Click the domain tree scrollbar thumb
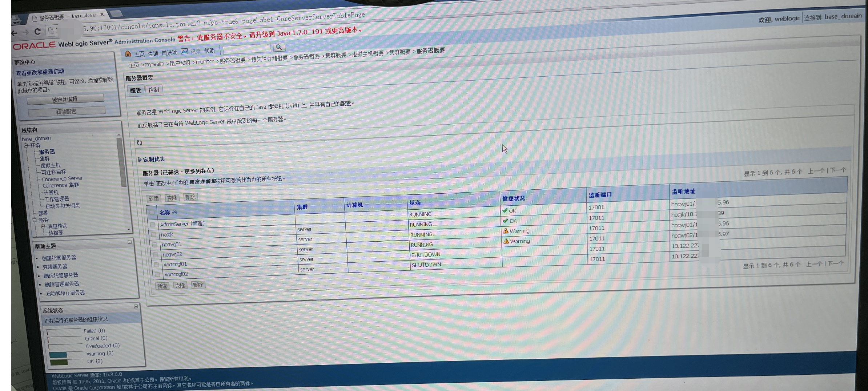This screenshot has width=868, height=391. tap(122, 162)
